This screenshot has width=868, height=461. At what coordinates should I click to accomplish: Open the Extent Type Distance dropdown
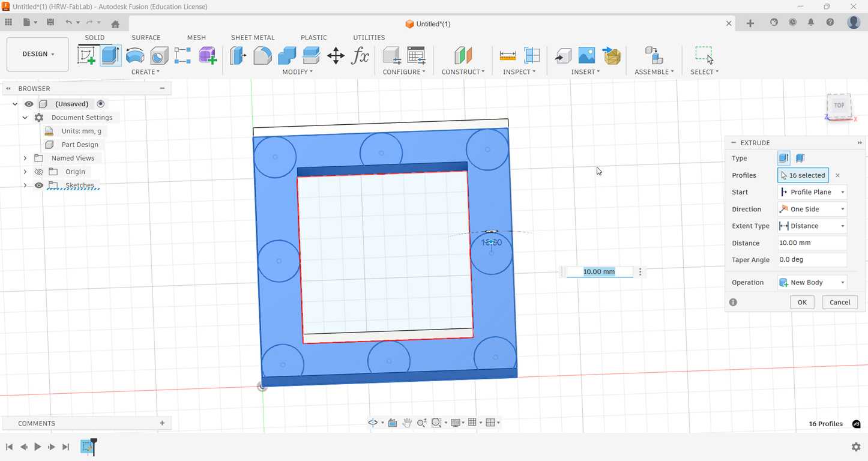click(x=812, y=226)
